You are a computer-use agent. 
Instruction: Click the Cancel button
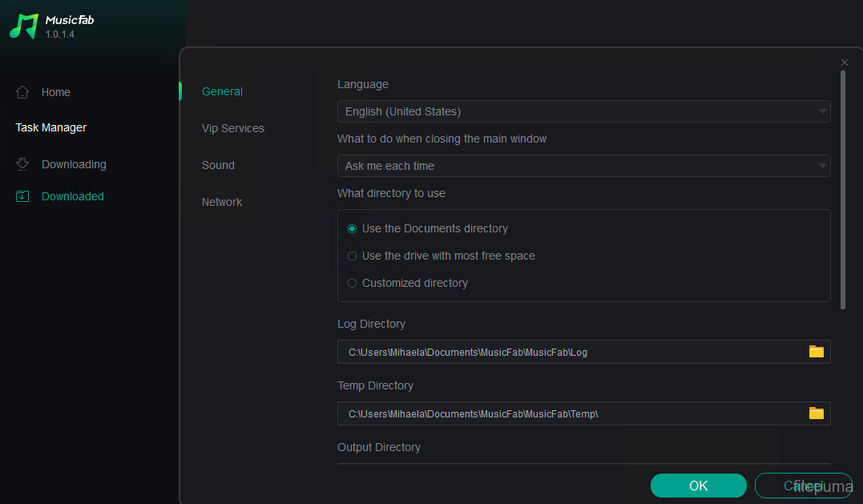[802, 486]
